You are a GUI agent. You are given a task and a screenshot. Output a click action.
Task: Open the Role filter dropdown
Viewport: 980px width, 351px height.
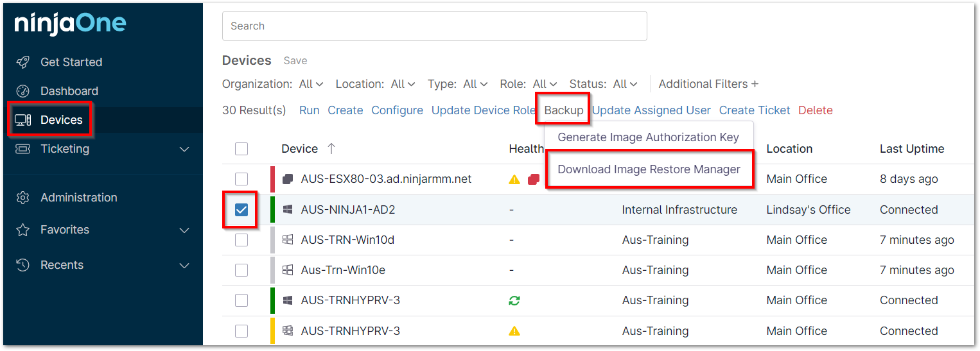[x=546, y=84]
